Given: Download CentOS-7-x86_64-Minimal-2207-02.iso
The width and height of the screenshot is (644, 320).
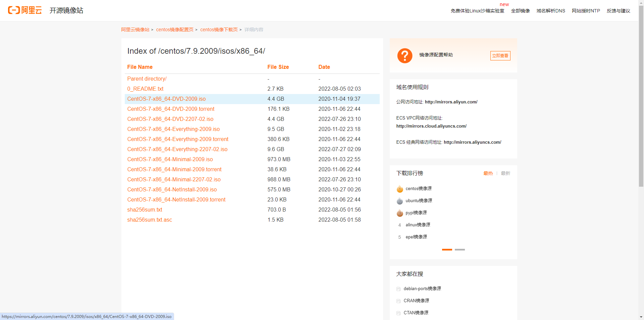Looking at the screenshot, I should [174, 179].
